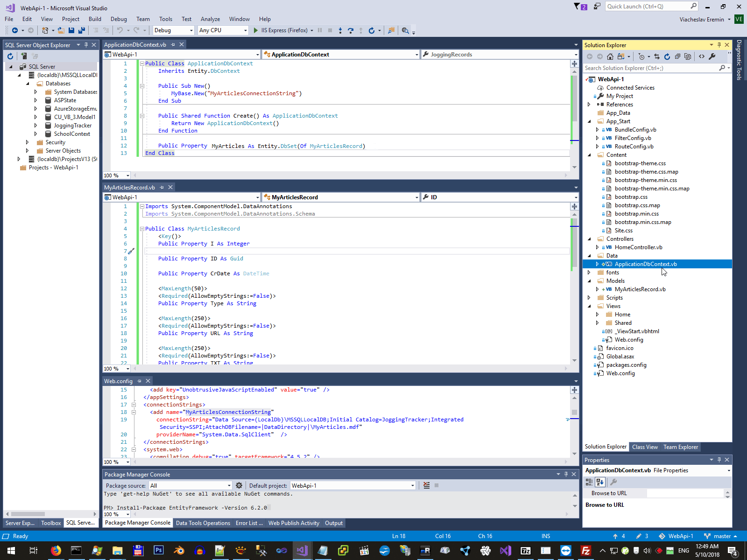Viewport: 747px width, 560px height.
Task: Refresh SQL Server Object Explorer
Action: (x=10, y=56)
